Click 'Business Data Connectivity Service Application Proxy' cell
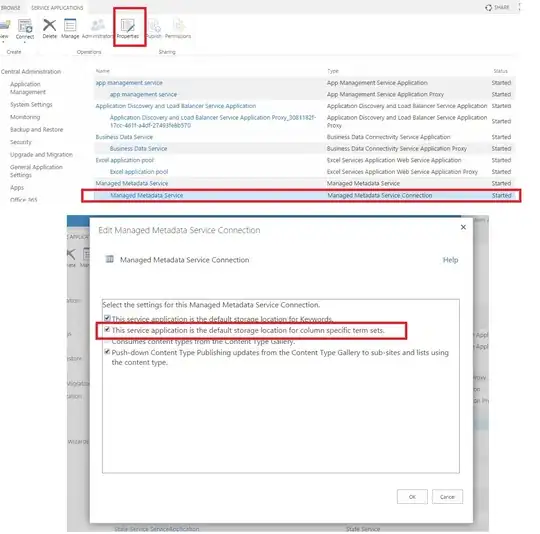The width and height of the screenshot is (540, 534). point(397,148)
